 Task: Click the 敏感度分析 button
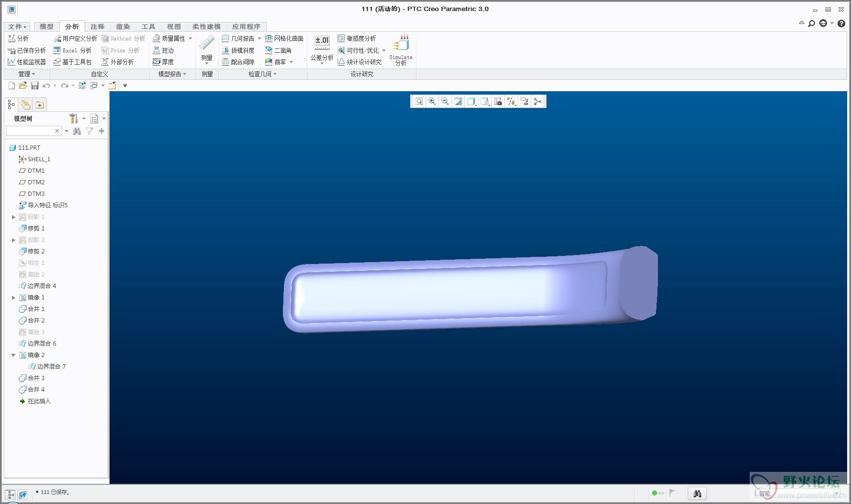(x=357, y=38)
